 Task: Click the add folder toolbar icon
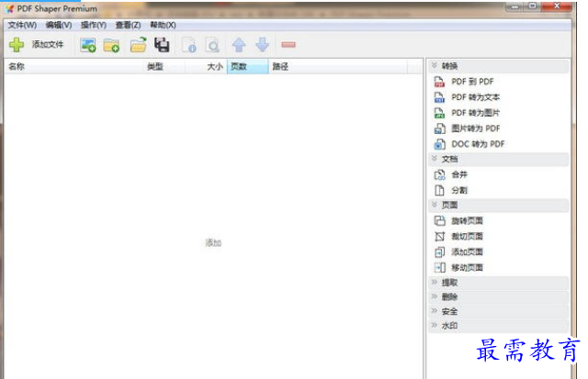click(111, 45)
